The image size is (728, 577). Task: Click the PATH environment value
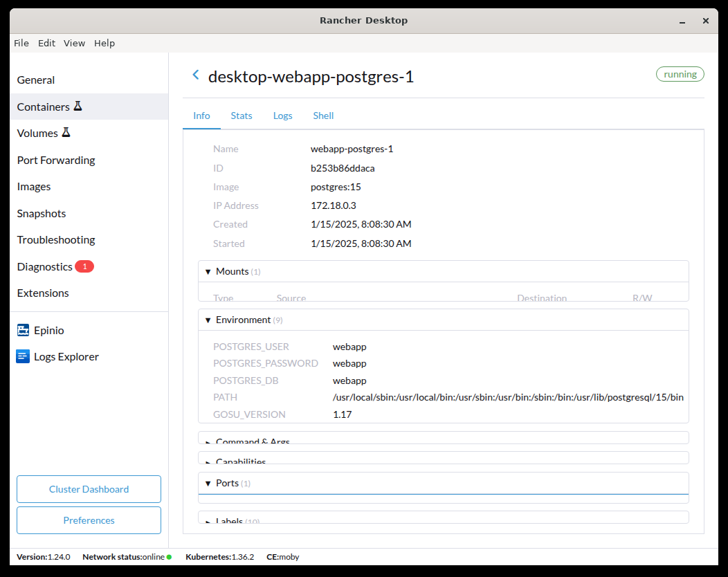[x=508, y=397]
